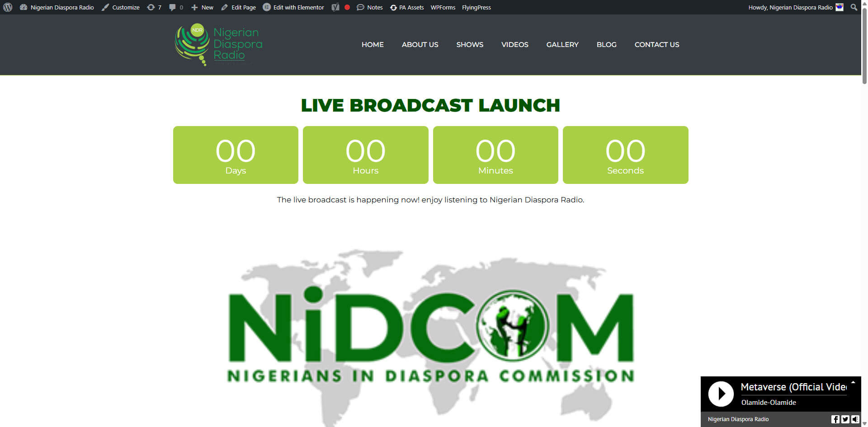Click Edit Page in admin bar
868x427 pixels.
click(x=238, y=7)
